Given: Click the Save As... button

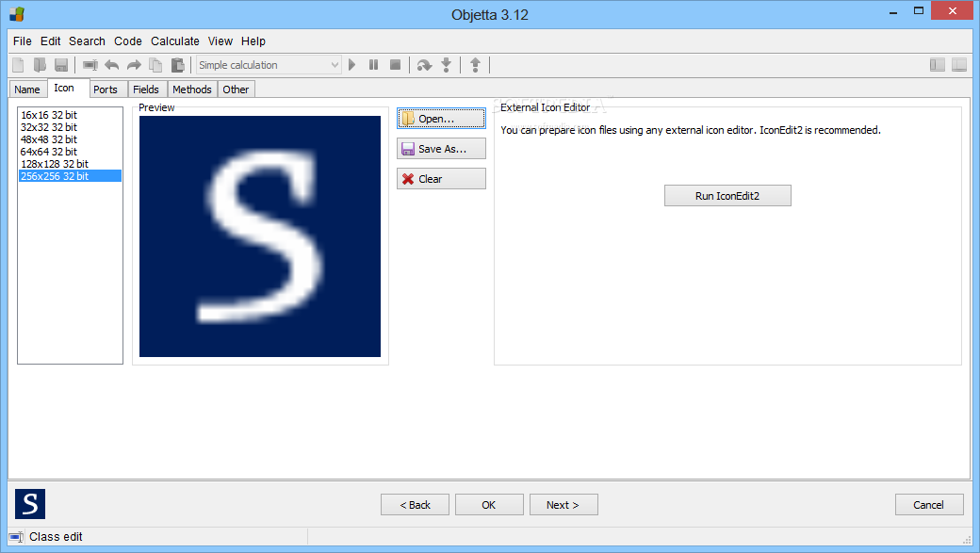Looking at the screenshot, I should tap(441, 149).
